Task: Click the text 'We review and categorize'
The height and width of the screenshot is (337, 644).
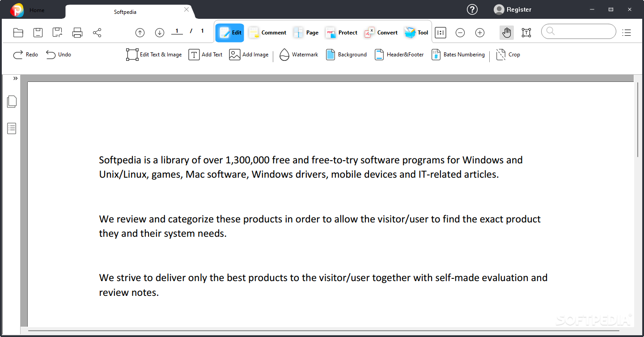Action: (156, 219)
